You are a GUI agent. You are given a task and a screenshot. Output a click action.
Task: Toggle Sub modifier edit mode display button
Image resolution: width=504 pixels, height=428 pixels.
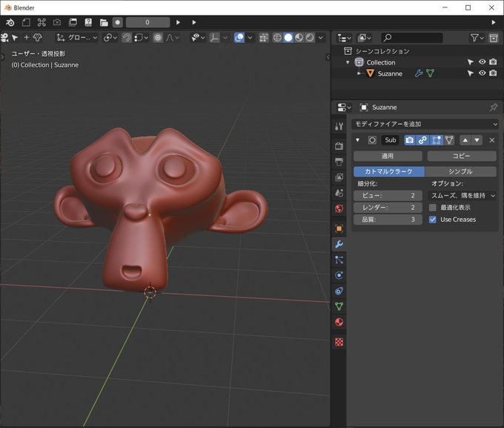point(436,140)
